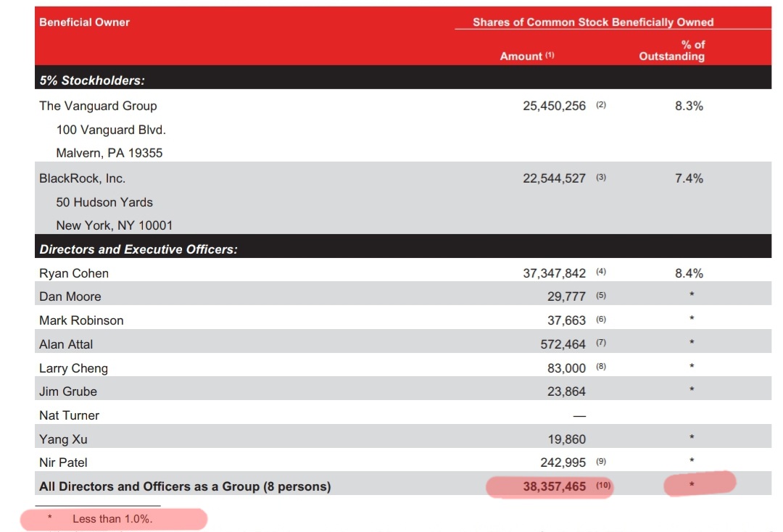Select BlackRock's amount 22,544,527
The image size is (783, 532).
coord(555,178)
